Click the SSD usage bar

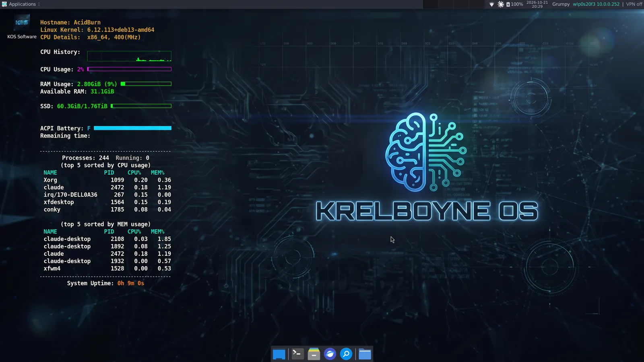(141, 106)
